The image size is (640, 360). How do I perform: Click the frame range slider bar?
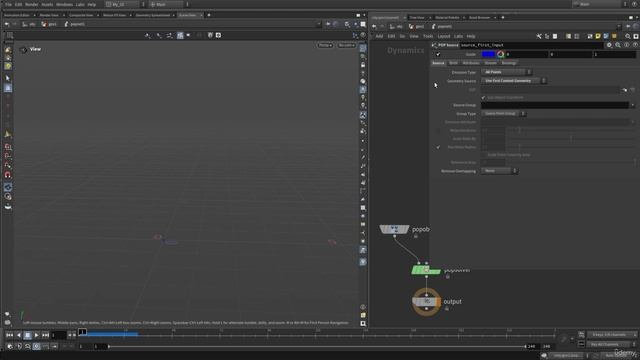(317, 347)
